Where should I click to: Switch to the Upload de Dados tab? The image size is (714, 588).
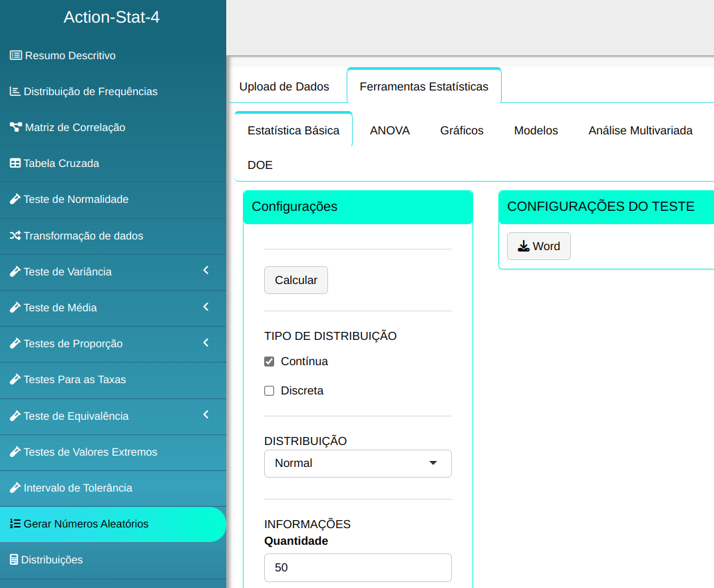click(284, 86)
